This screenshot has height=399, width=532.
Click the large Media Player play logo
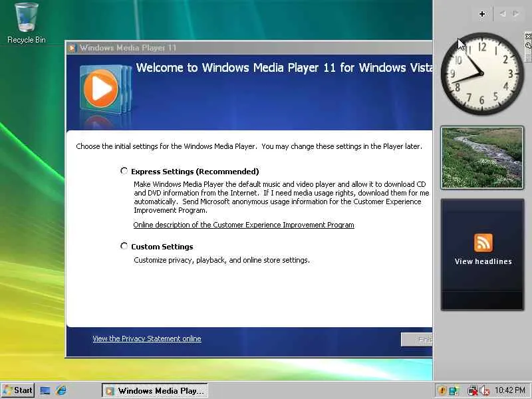[101, 89]
